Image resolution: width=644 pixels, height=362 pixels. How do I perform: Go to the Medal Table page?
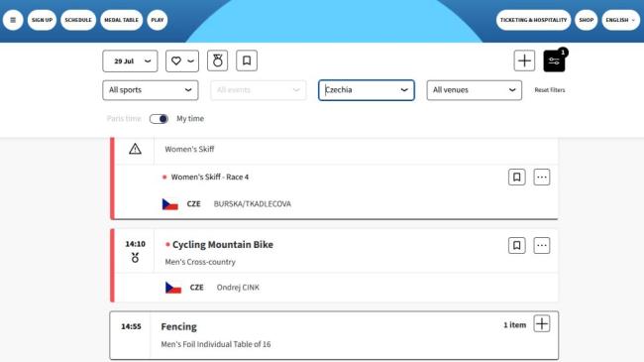pos(121,20)
